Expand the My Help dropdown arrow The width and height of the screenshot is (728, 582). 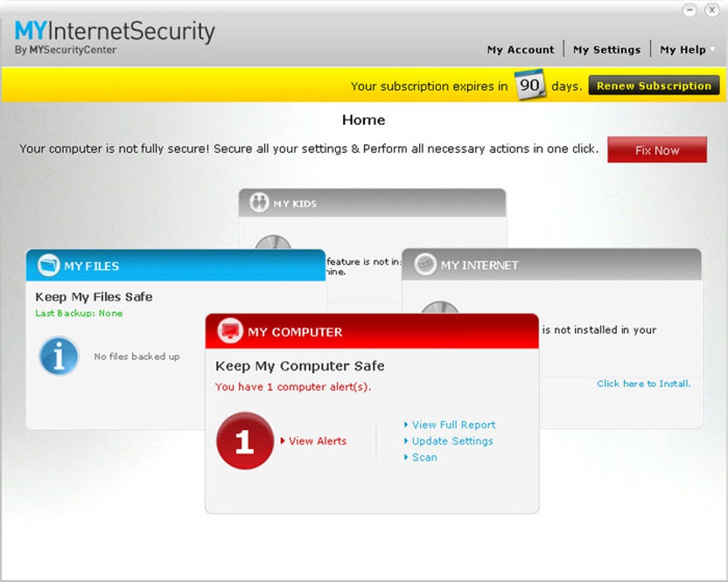(x=713, y=48)
